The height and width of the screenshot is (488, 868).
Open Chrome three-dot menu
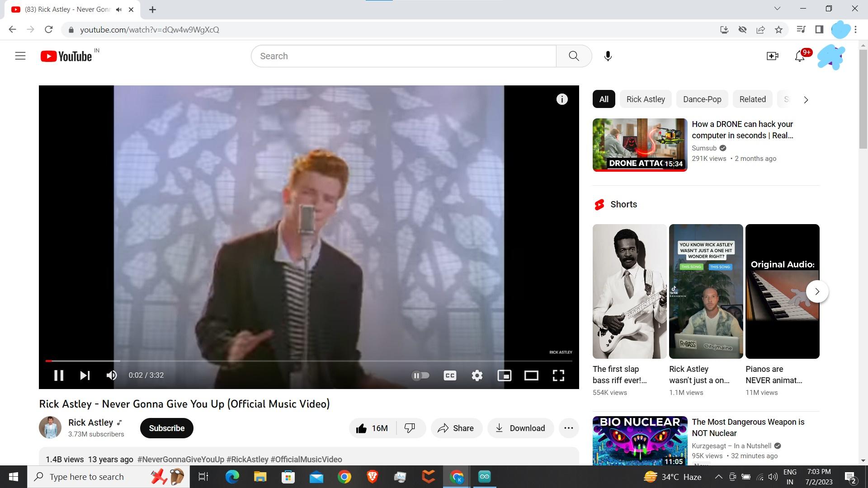pyautogui.click(x=856, y=30)
